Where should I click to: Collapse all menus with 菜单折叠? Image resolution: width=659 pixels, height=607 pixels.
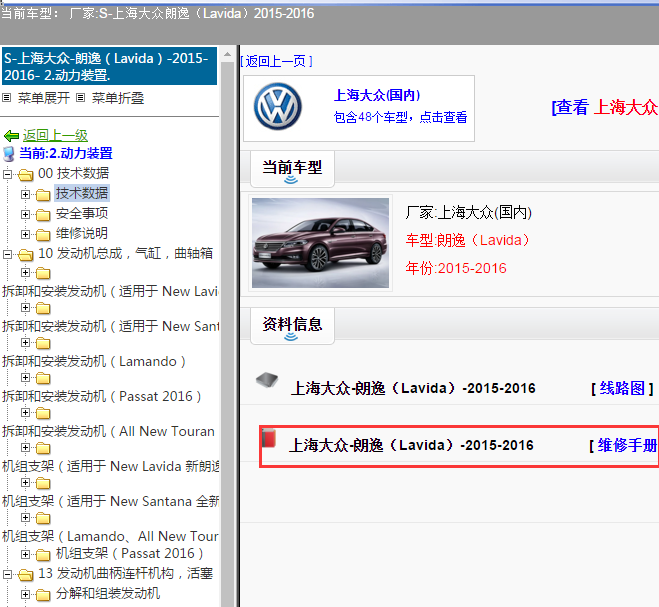(118, 98)
